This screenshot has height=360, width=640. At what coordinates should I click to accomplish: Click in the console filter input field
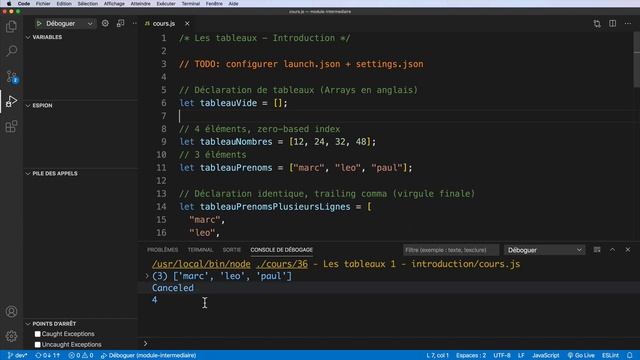click(x=451, y=250)
